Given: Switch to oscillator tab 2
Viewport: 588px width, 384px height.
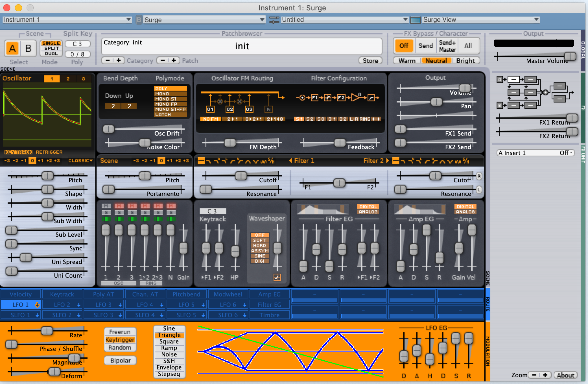Looking at the screenshot, I should 68,79.
